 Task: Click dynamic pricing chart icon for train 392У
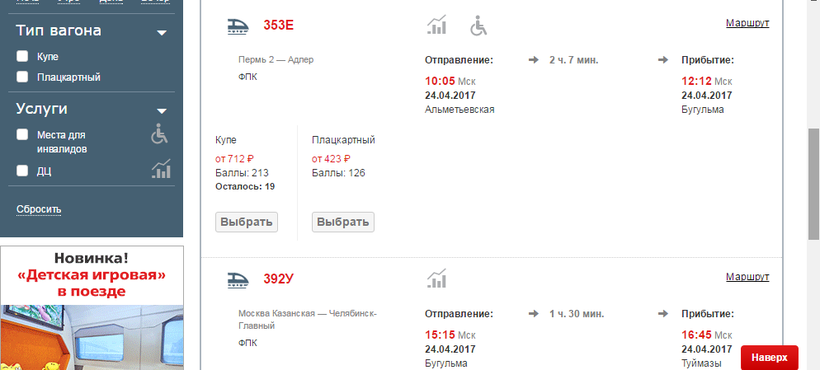pyautogui.click(x=437, y=278)
